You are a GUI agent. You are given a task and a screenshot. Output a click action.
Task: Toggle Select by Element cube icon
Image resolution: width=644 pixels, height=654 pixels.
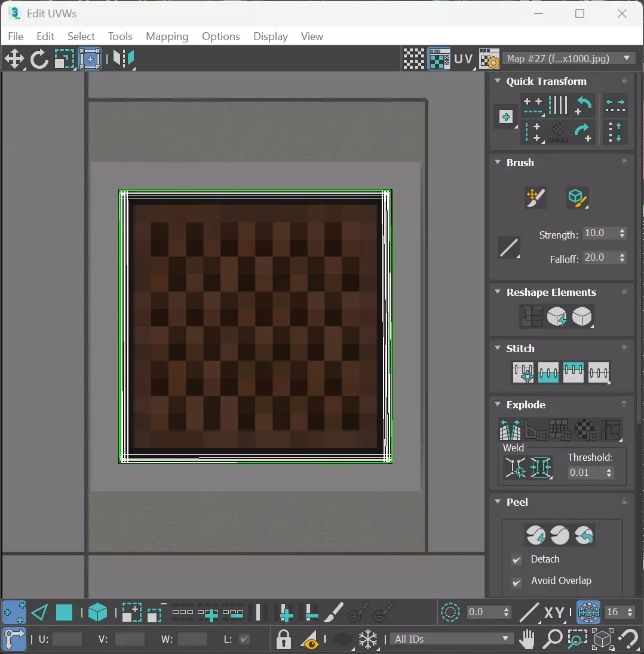tap(97, 612)
